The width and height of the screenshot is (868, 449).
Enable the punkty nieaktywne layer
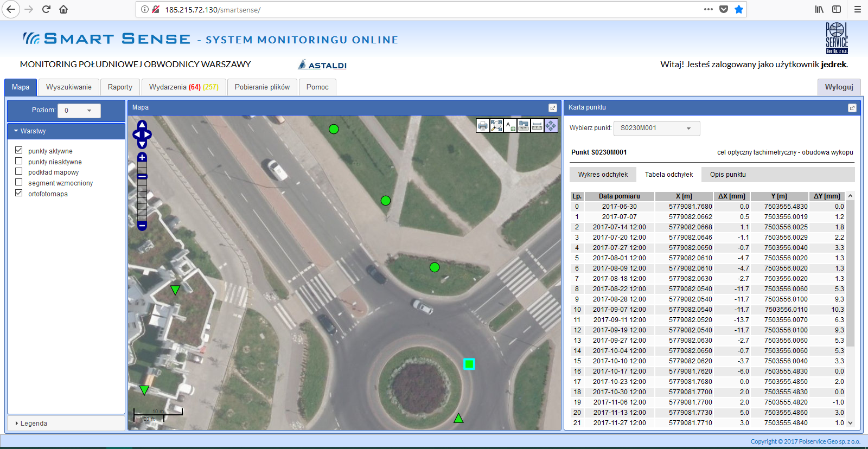coord(19,161)
